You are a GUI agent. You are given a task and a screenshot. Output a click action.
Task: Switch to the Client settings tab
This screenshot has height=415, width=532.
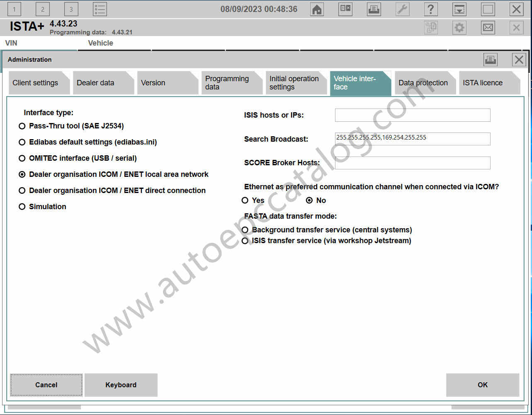pyautogui.click(x=39, y=83)
